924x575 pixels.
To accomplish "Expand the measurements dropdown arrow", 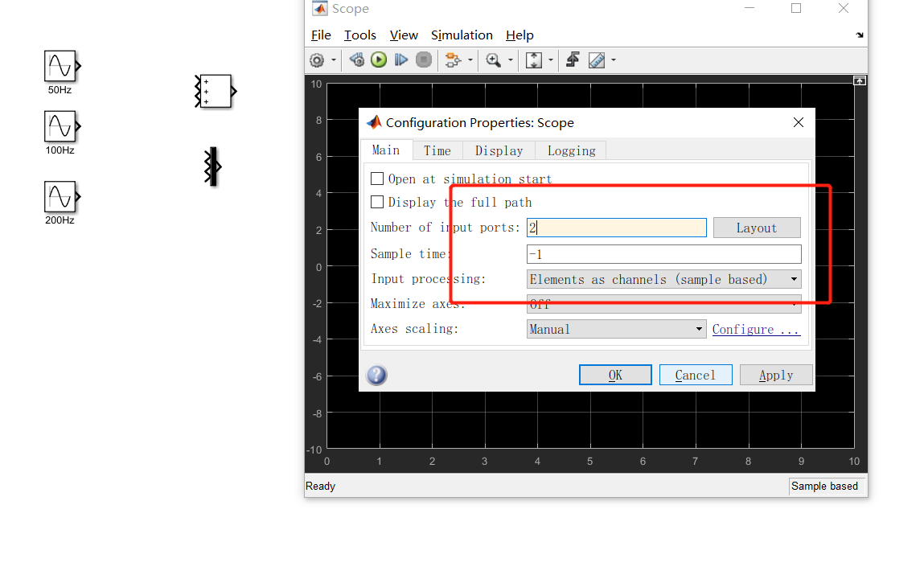I will 614,60.
